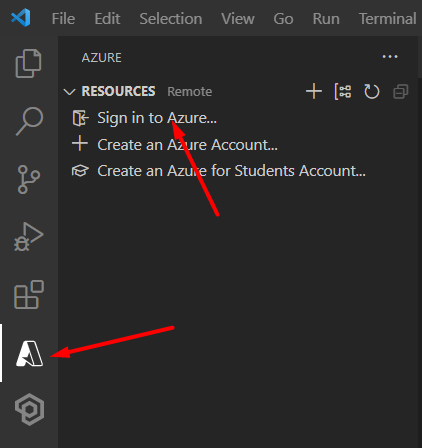Click Sign in to Azure...
Viewport: 422px width, 448px height.
pyautogui.click(x=157, y=118)
